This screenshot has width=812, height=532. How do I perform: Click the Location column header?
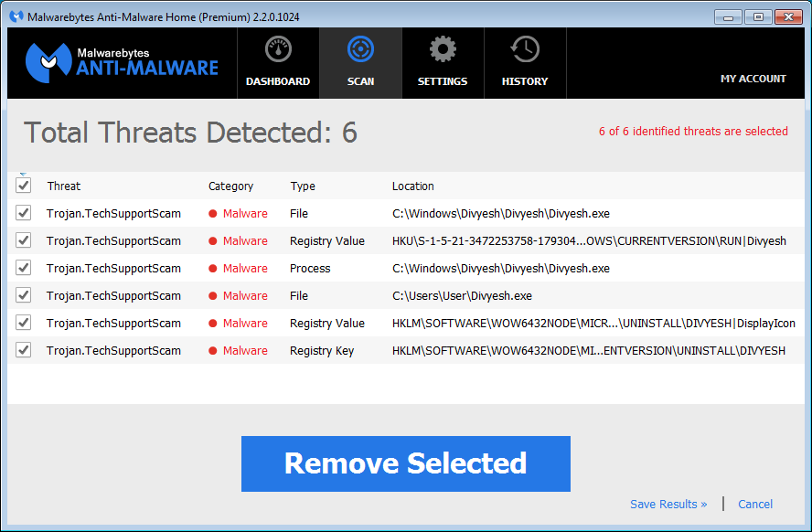[412, 186]
